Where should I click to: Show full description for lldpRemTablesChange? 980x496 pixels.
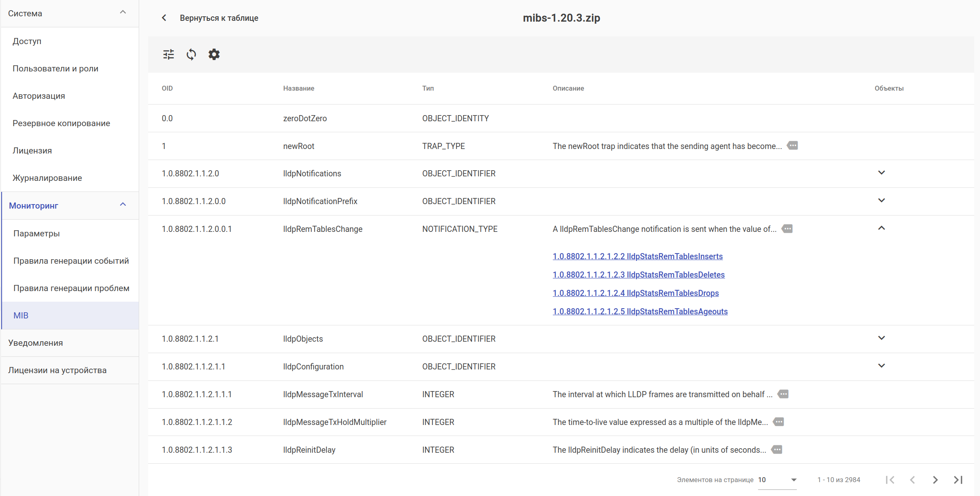(787, 229)
